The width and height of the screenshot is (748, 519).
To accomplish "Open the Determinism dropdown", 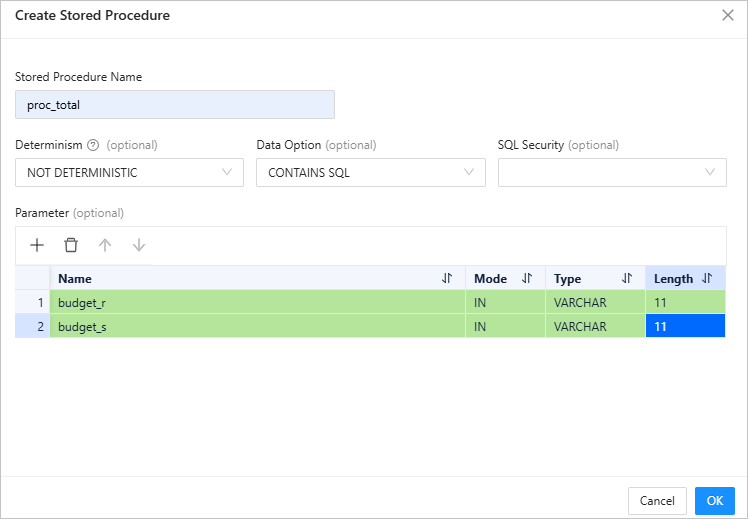I will pyautogui.click(x=129, y=172).
